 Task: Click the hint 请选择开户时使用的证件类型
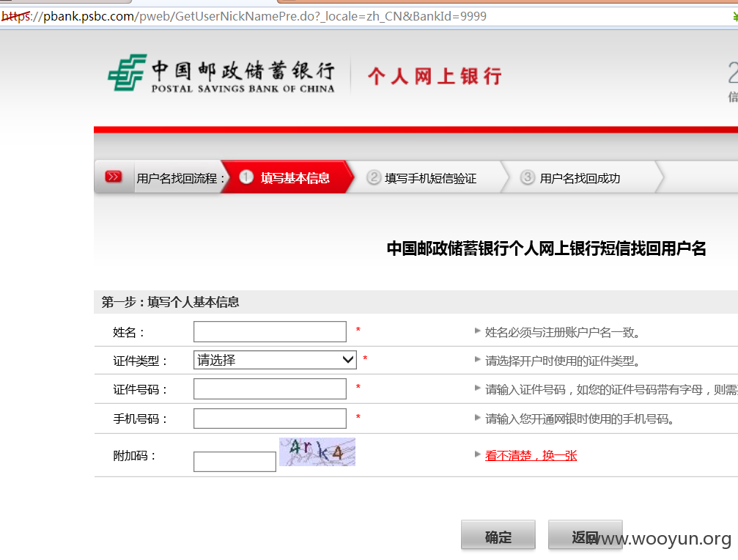[563, 361]
